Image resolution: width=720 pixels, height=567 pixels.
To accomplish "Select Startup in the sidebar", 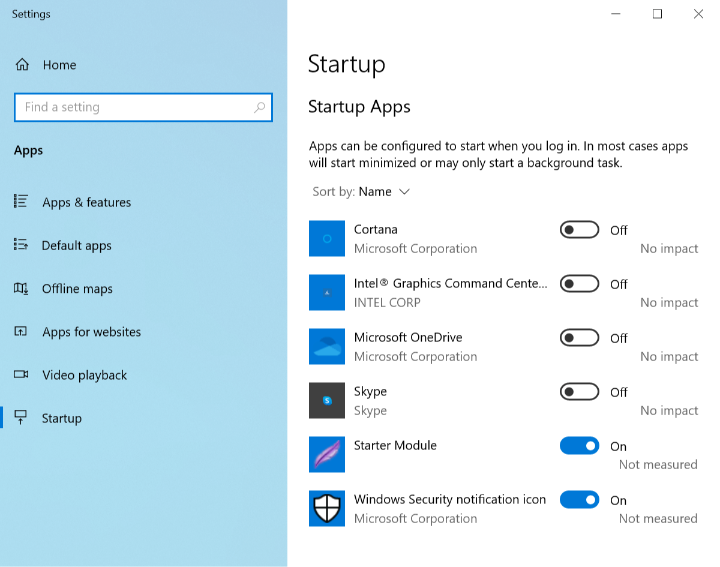I will coord(62,418).
